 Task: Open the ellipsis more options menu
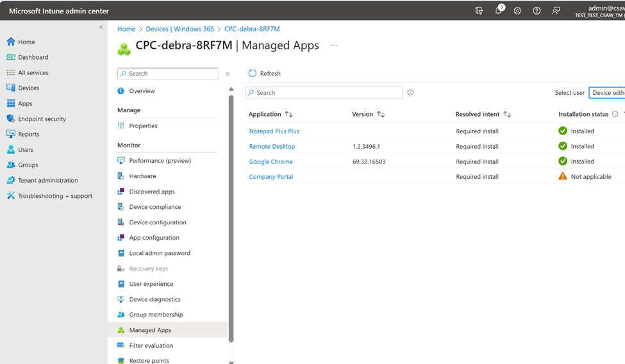(x=334, y=45)
